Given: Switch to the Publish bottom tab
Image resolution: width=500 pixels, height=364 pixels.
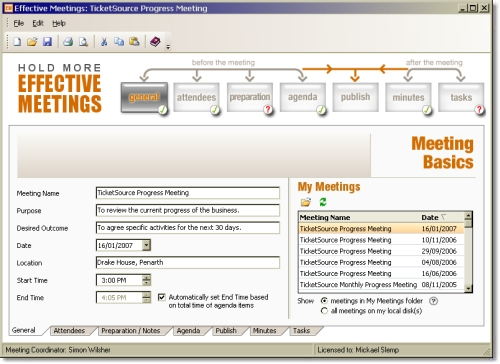Looking at the screenshot, I should point(226,331).
